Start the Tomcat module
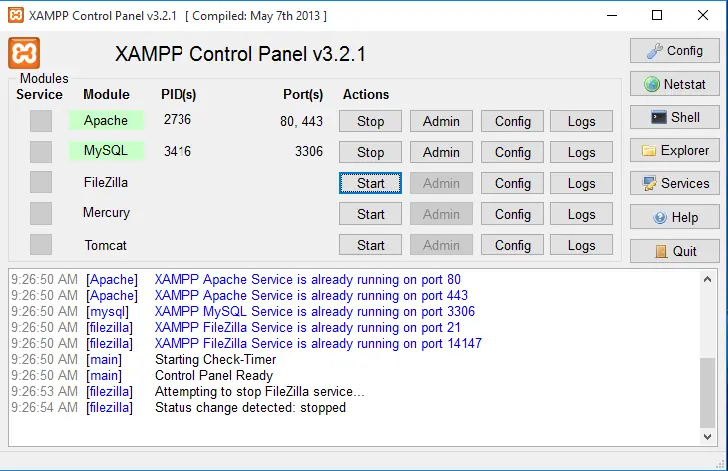This screenshot has width=728, height=471. coord(370,245)
